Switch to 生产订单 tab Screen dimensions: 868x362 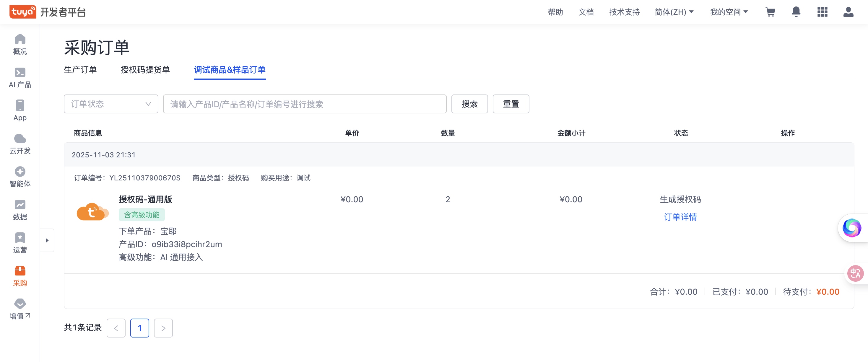pos(80,70)
